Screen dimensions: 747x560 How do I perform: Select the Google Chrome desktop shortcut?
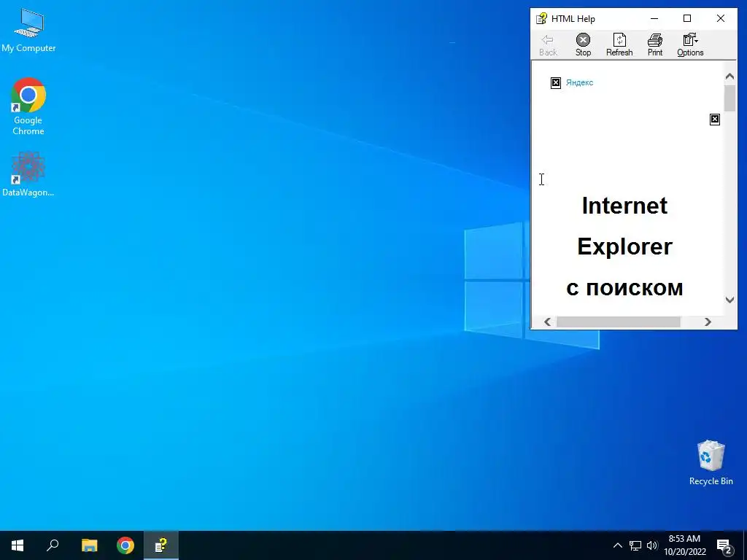click(28, 106)
